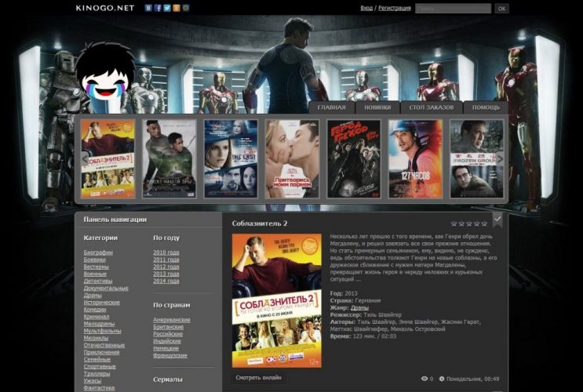The image size is (583, 392).
Task: Open the ПОМОЩЬ tab
Action: click(x=486, y=107)
